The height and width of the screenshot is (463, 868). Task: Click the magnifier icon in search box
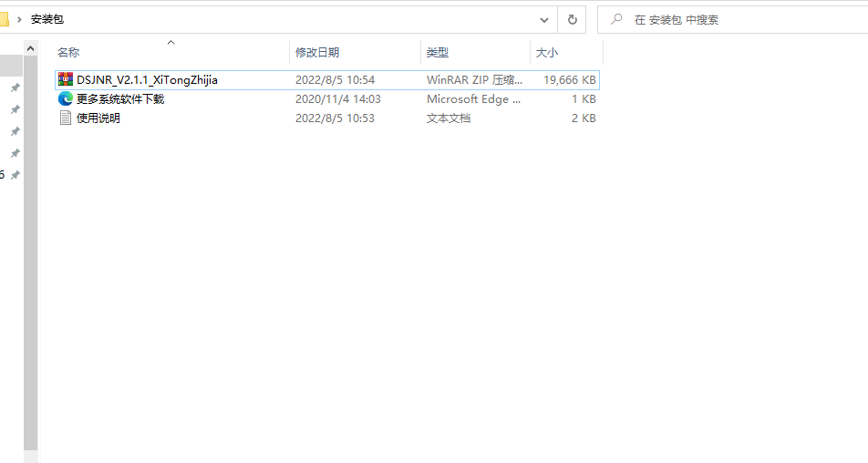(x=616, y=19)
